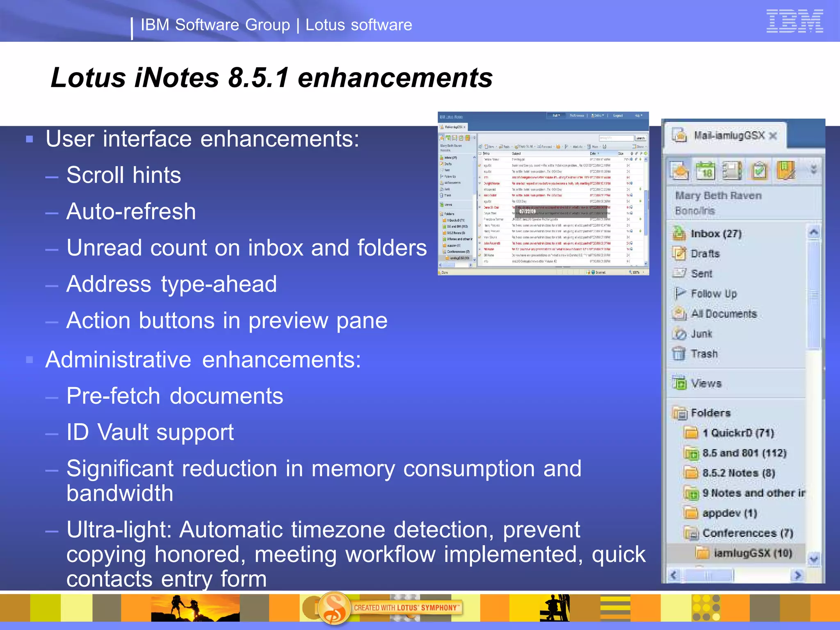Click the New message toolbar button
The image size is (840, 630).
coord(490,146)
